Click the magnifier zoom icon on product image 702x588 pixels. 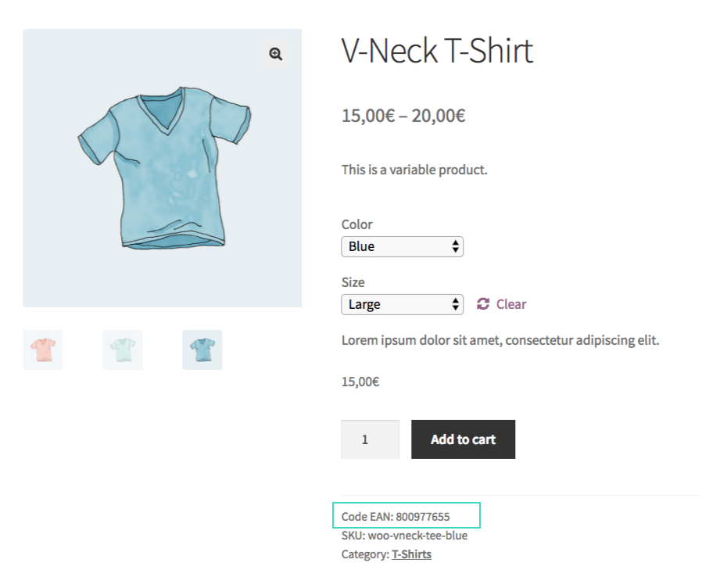(x=275, y=54)
